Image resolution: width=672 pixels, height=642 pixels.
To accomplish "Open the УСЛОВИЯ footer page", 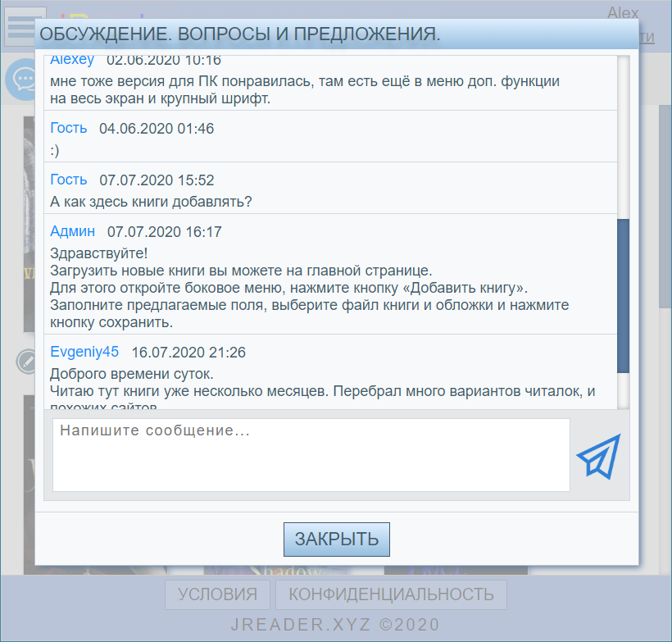I will [217, 594].
